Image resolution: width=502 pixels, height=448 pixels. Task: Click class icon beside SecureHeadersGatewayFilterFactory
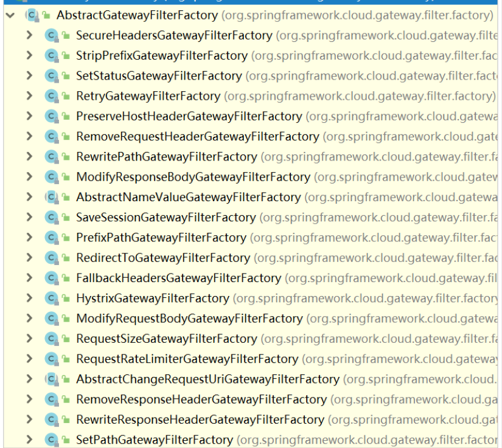pos(52,35)
